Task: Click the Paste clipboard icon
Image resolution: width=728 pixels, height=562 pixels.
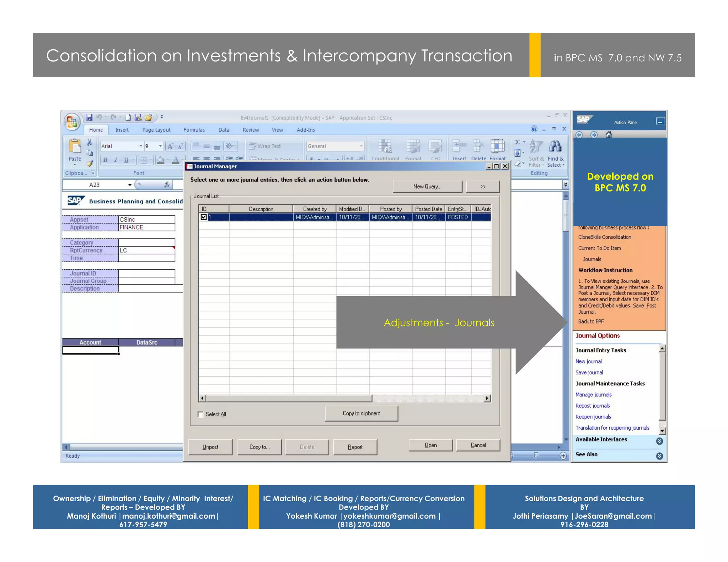Action: point(75,146)
